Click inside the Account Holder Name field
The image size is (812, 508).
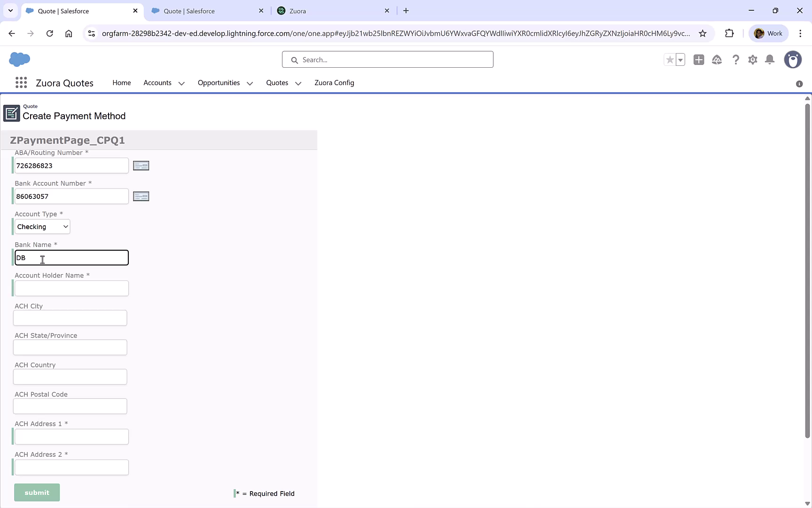[70, 288]
